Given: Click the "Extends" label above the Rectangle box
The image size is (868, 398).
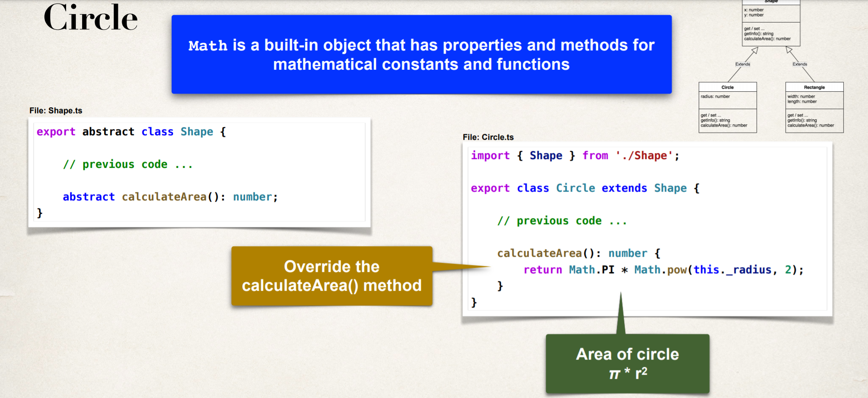Looking at the screenshot, I should point(800,64).
